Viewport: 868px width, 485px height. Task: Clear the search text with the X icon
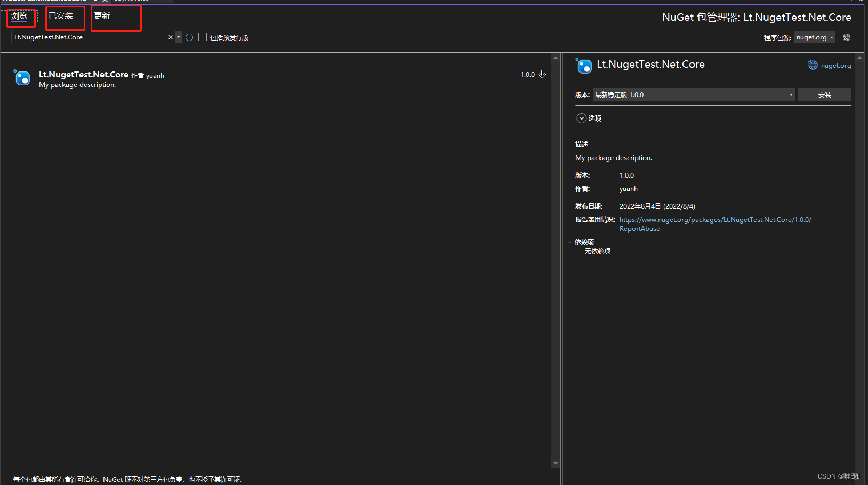(171, 37)
